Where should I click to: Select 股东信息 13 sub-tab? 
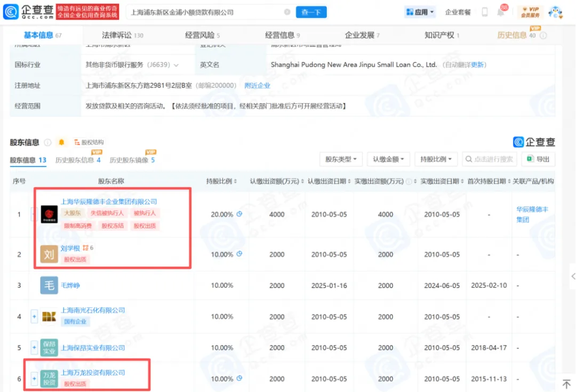click(28, 160)
